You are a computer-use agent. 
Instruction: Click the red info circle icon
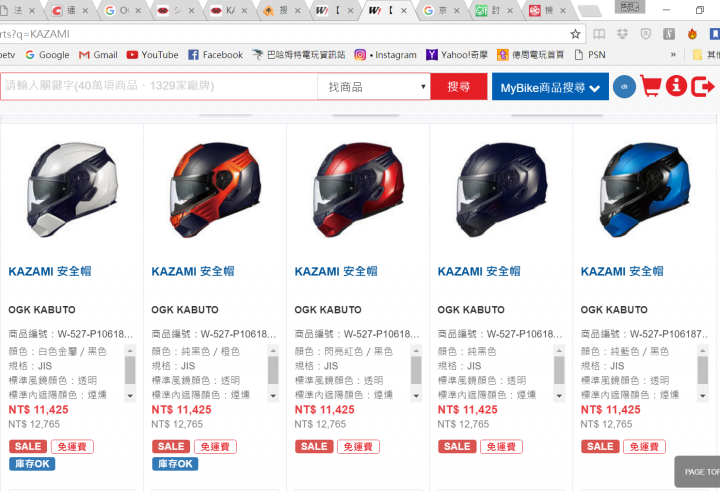click(x=676, y=86)
